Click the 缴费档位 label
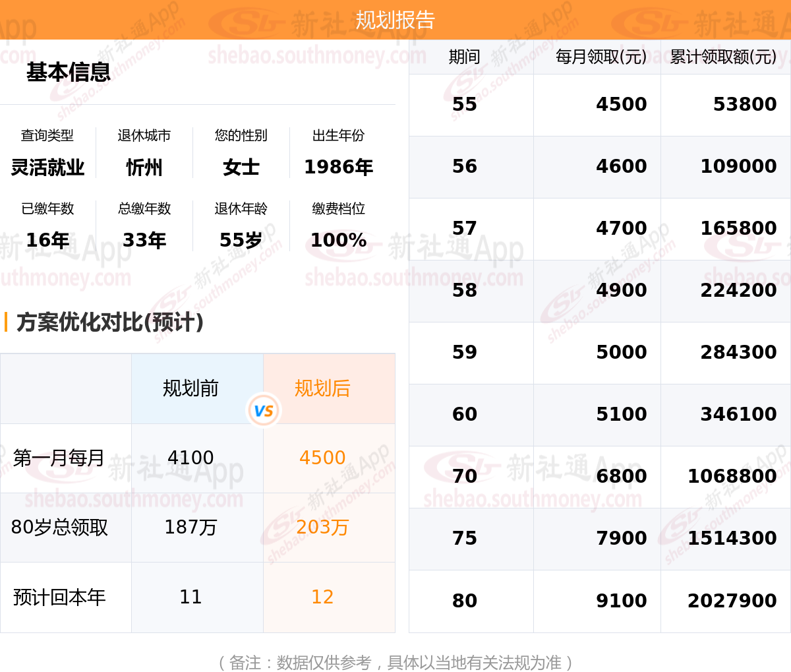Viewport: 791px width, 672px height. pos(338,208)
